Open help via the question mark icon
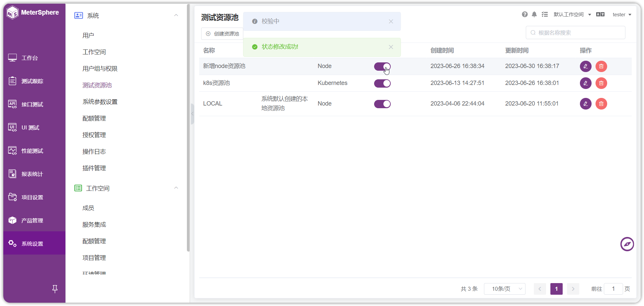 click(524, 14)
